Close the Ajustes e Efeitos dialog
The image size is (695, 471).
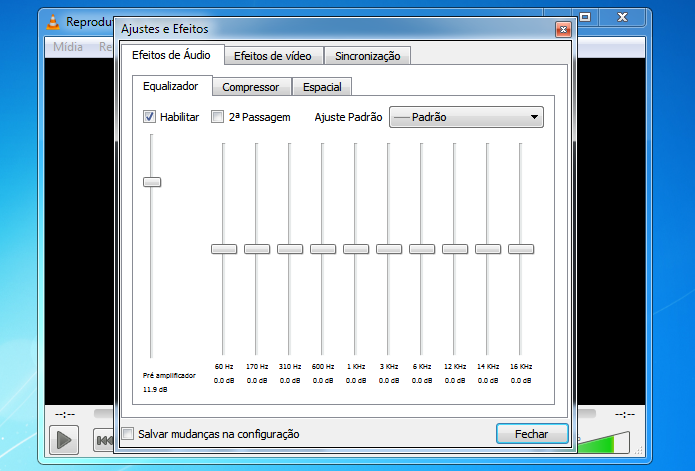(563, 30)
